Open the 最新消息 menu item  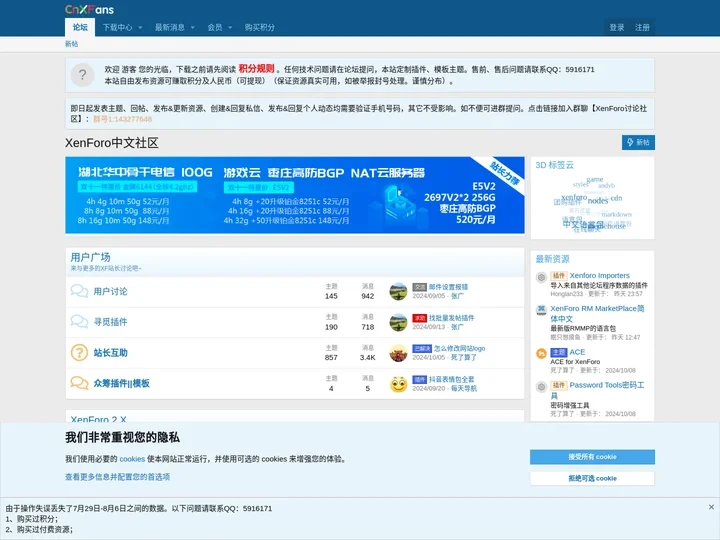[169, 28]
